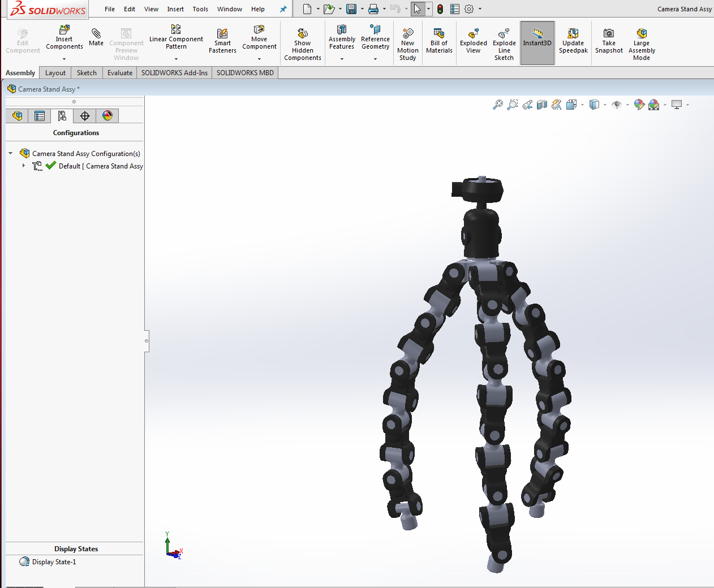Click Take Snapshot camera tool

609,41
